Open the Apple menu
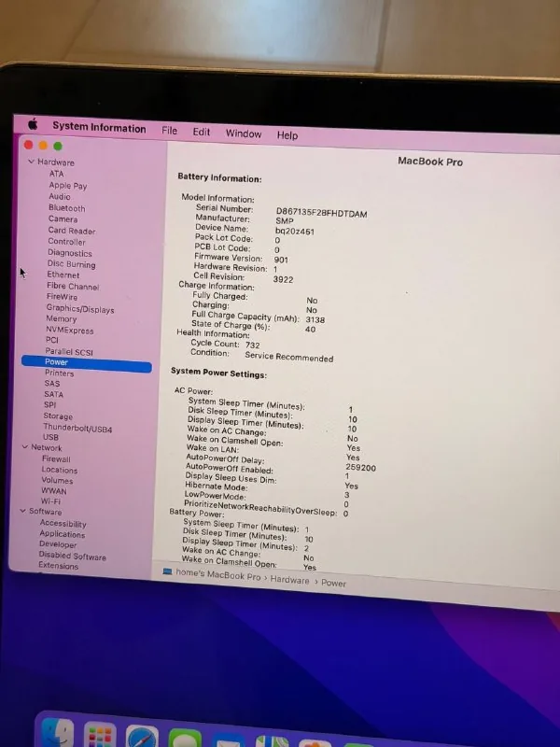560x747 pixels. point(33,124)
